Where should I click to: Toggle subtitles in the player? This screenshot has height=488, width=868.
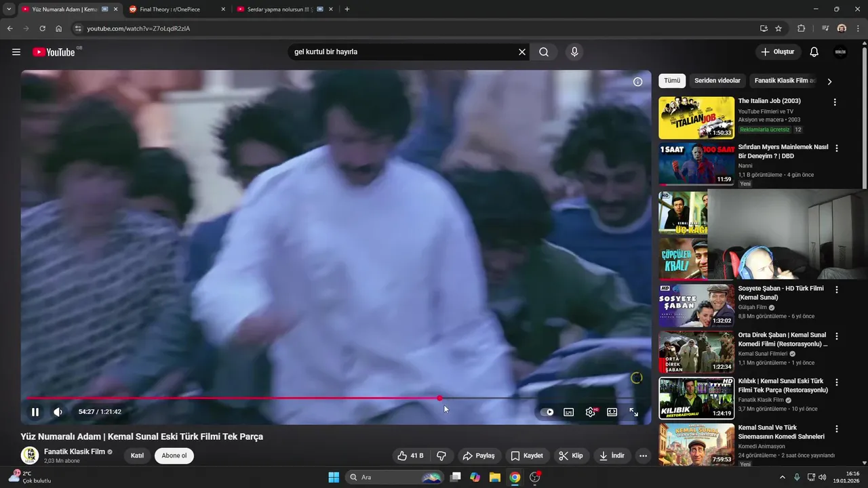[569, 412]
